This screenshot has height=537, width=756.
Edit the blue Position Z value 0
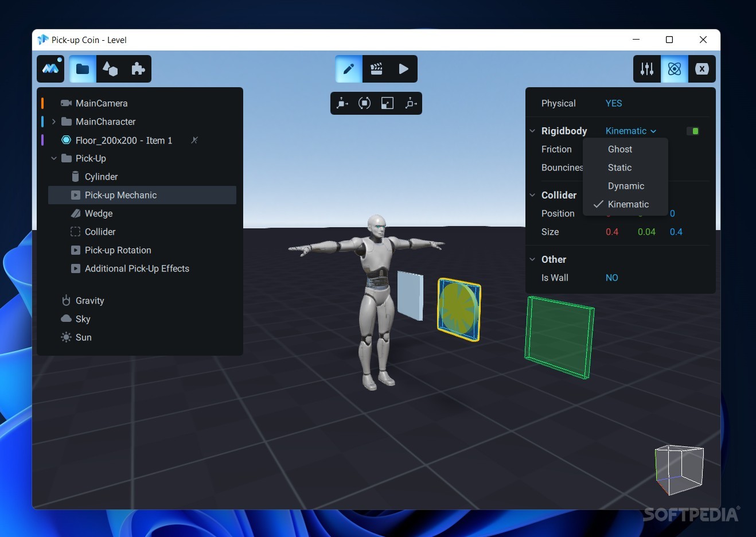tap(672, 213)
